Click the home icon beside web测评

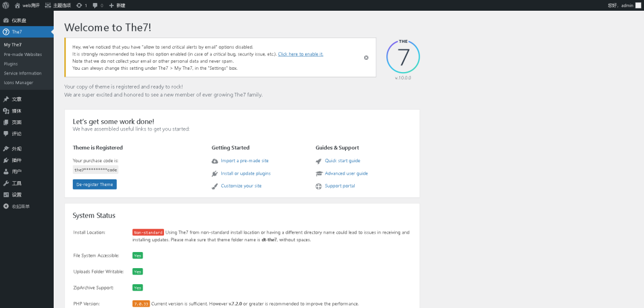18,5
